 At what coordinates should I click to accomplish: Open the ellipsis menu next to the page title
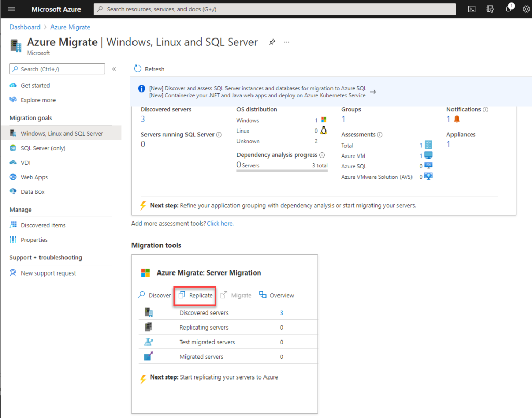(286, 42)
